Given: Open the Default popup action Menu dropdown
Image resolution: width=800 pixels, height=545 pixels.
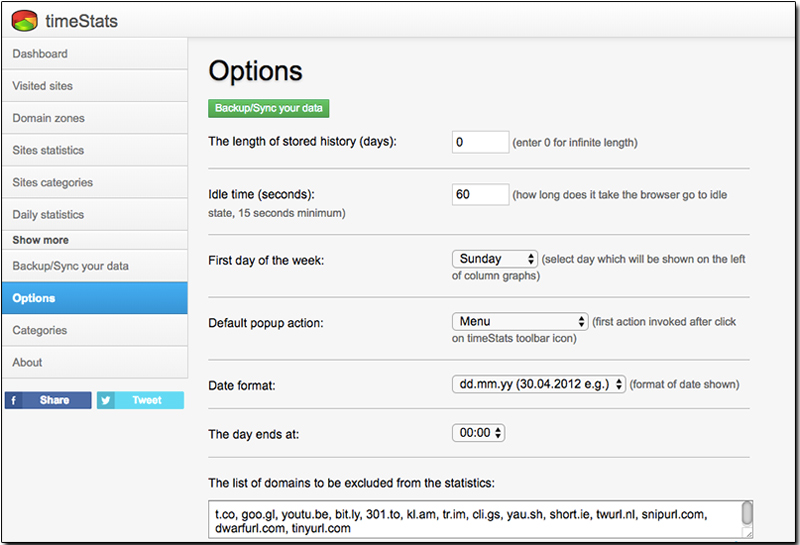Looking at the screenshot, I should [x=520, y=321].
